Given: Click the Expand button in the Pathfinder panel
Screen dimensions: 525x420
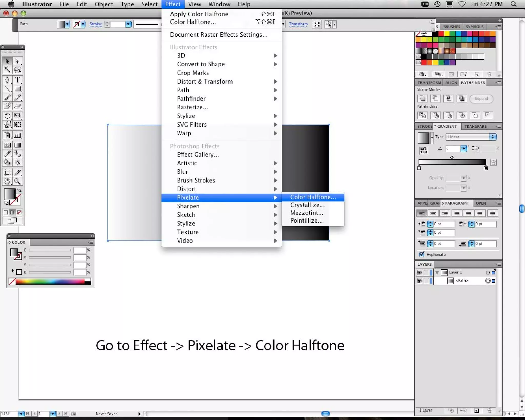Looking at the screenshot, I should click(x=481, y=98).
